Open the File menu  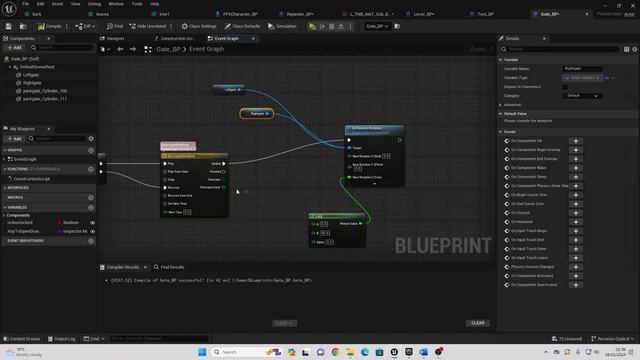[25, 4]
